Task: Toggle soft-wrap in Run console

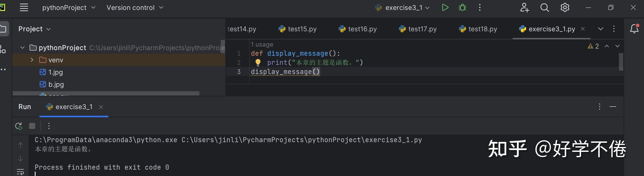Action: coord(20,172)
